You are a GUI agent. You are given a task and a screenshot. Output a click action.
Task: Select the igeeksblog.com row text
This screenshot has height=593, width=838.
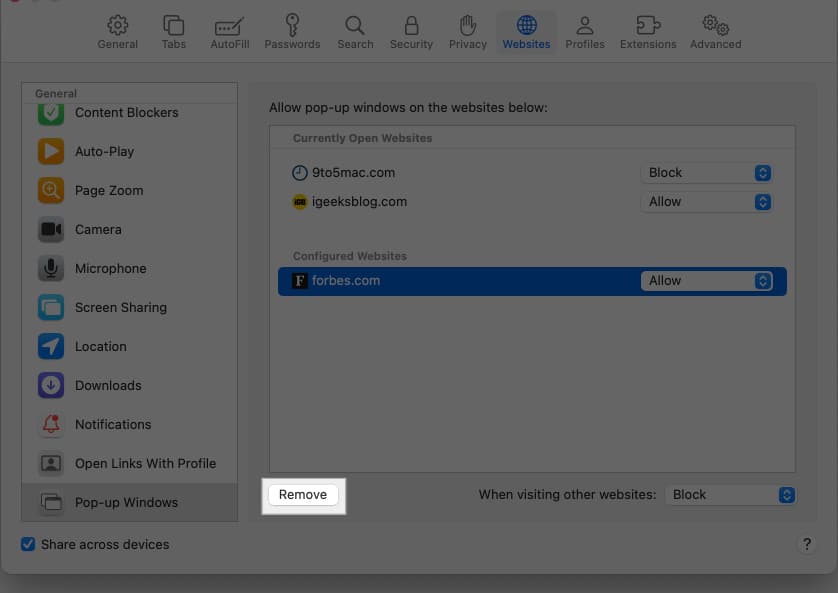[x=359, y=202]
